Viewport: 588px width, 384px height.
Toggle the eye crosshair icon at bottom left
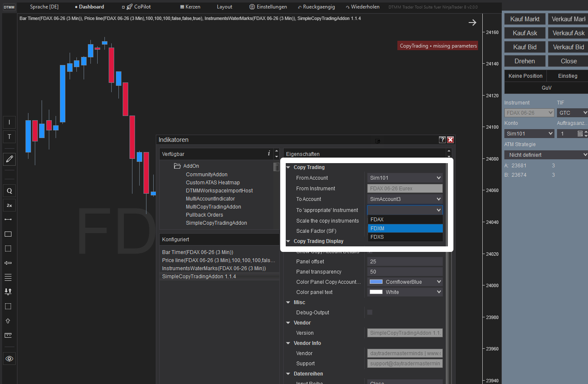coord(9,359)
